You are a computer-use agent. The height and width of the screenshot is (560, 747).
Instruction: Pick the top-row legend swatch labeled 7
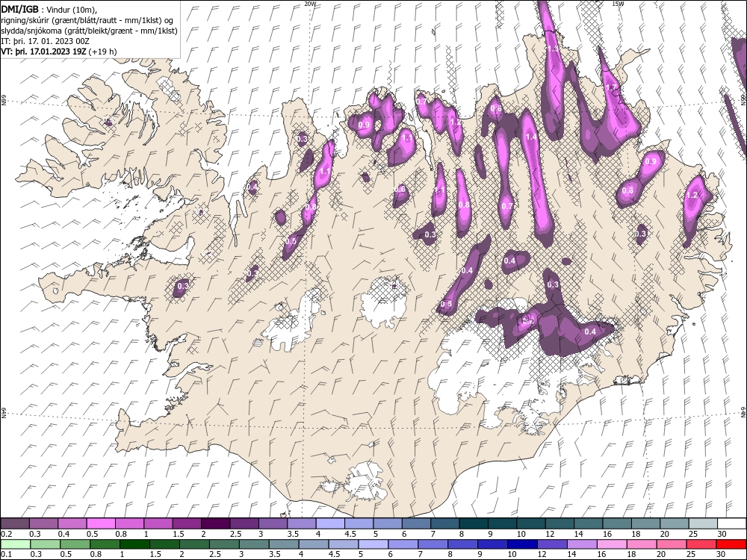(x=445, y=523)
